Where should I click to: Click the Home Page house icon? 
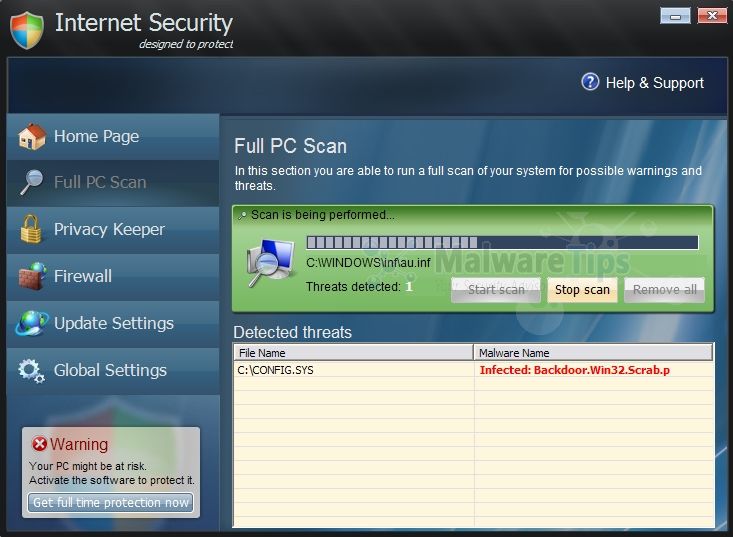pos(31,137)
